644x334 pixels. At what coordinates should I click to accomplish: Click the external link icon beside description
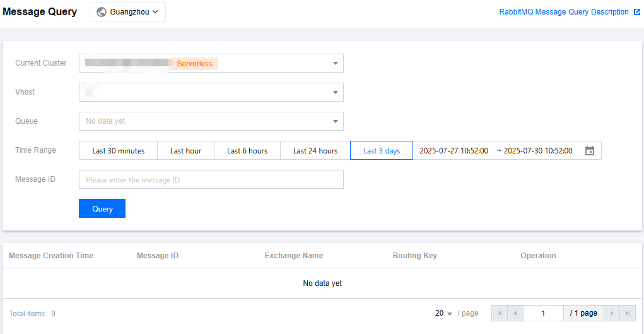click(x=637, y=12)
